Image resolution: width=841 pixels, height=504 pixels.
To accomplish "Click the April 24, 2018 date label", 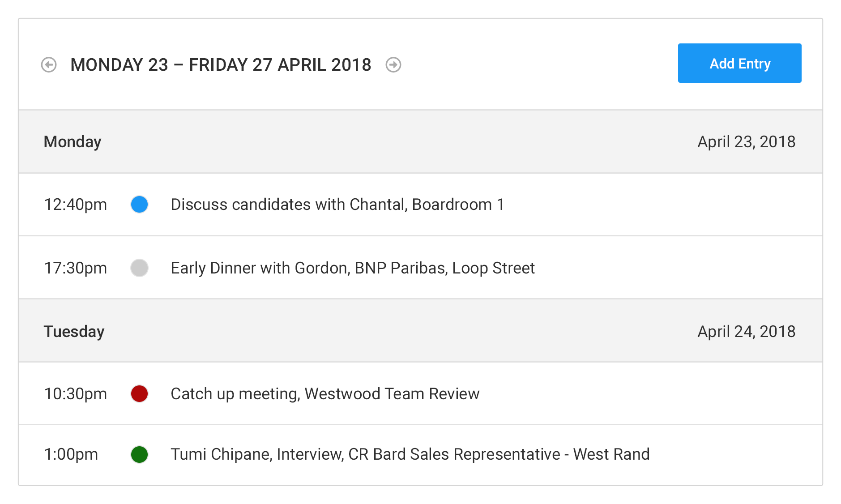I will click(x=746, y=332).
